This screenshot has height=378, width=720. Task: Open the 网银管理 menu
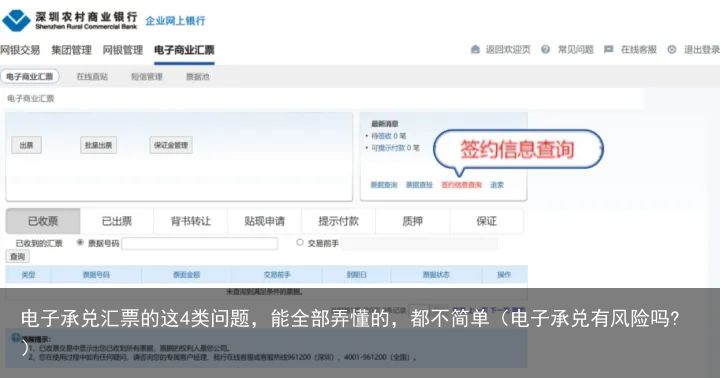pyautogui.click(x=123, y=50)
